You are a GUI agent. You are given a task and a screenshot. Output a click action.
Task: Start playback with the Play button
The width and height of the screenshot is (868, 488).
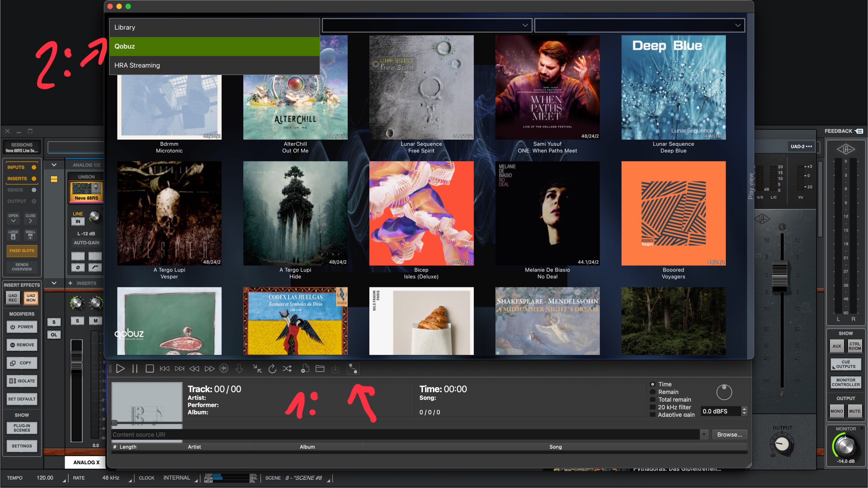120,369
